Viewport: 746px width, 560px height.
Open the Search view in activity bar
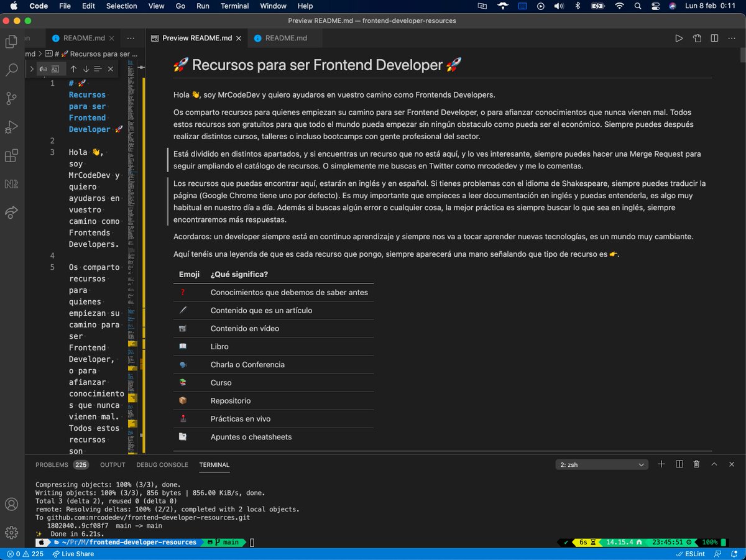[11, 70]
